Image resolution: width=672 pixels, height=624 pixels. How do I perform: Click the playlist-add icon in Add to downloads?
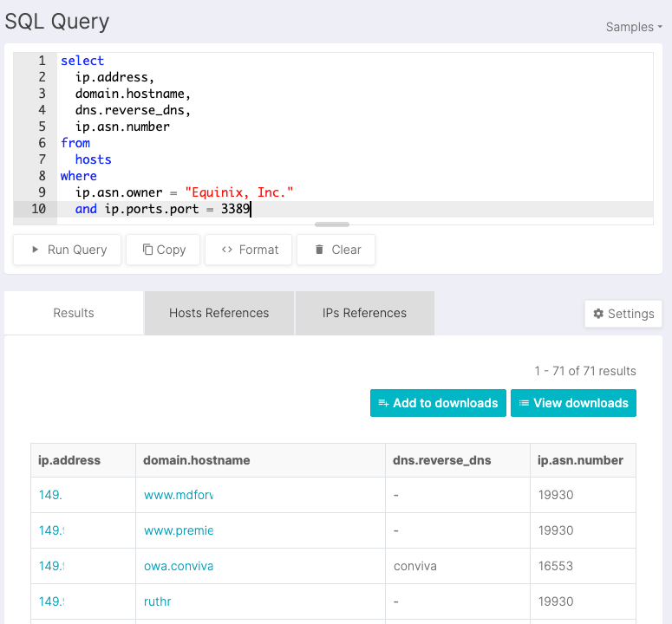tap(383, 403)
